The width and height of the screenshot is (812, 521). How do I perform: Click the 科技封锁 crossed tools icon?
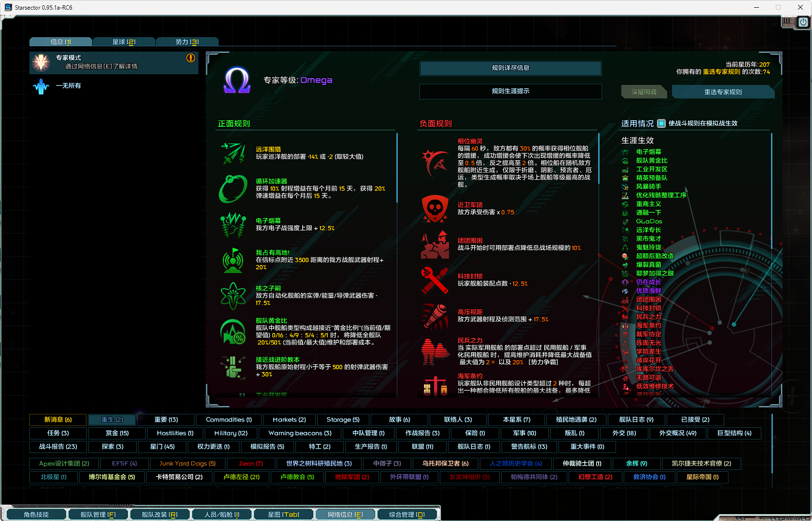(435, 280)
